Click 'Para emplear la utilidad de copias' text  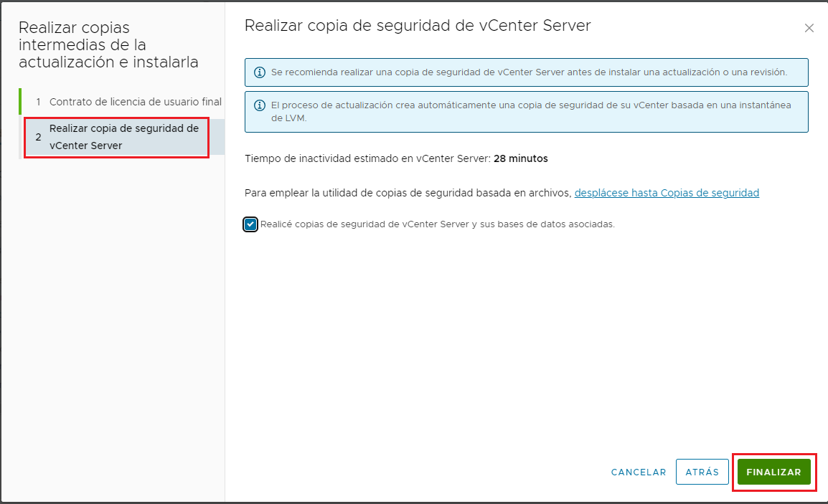tap(408, 193)
